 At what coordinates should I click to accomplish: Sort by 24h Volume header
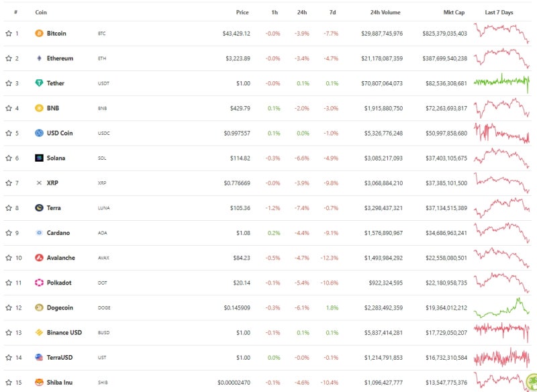pyautogui.click(x=385, y=12)
